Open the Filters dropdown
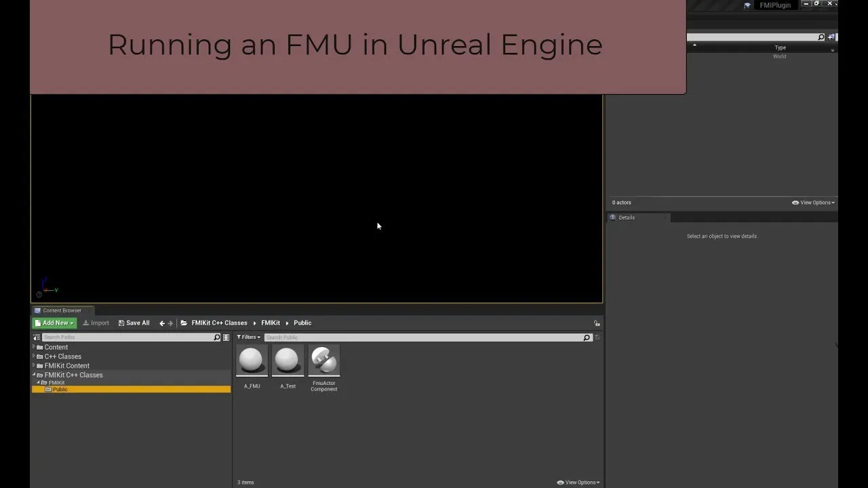The width and height of the screenshot is (868, 488). click(x=248, y=337)
